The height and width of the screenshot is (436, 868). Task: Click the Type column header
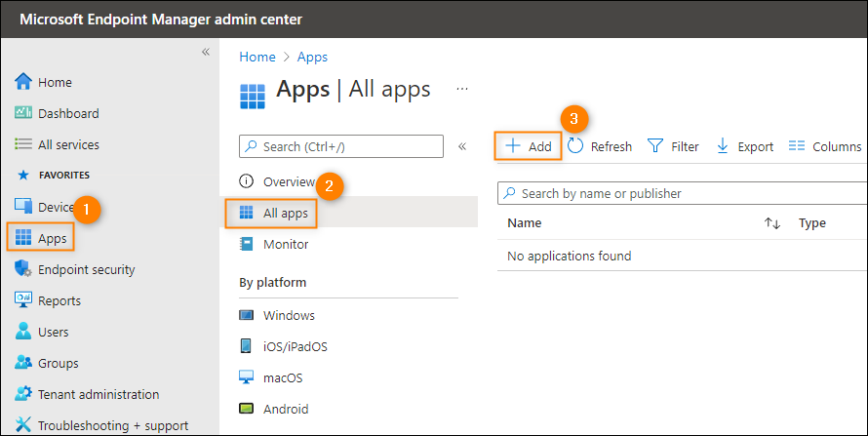[812, 223]
